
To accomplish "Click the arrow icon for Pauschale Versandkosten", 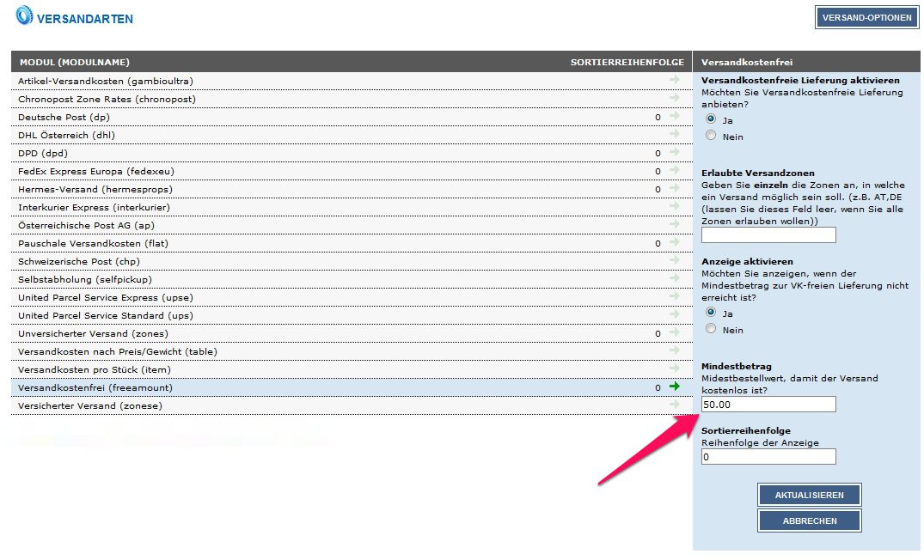I will [675, 242].
